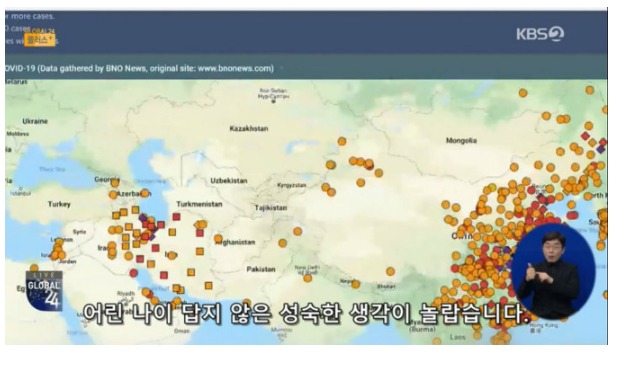The height and width of the screenshot is (368, 617).
Task: Click the orange Global24 플러스 badge
Action: click(40, 38)
